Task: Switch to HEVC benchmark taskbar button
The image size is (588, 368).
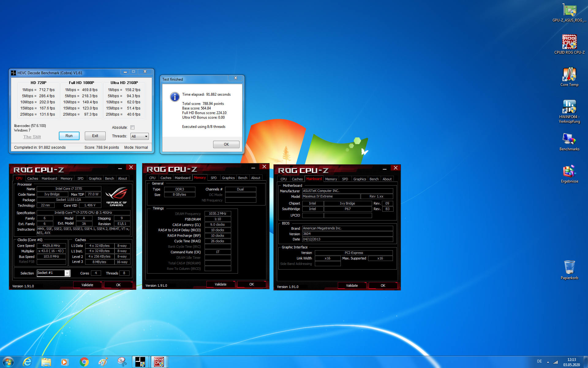Action: coord(140,362)
